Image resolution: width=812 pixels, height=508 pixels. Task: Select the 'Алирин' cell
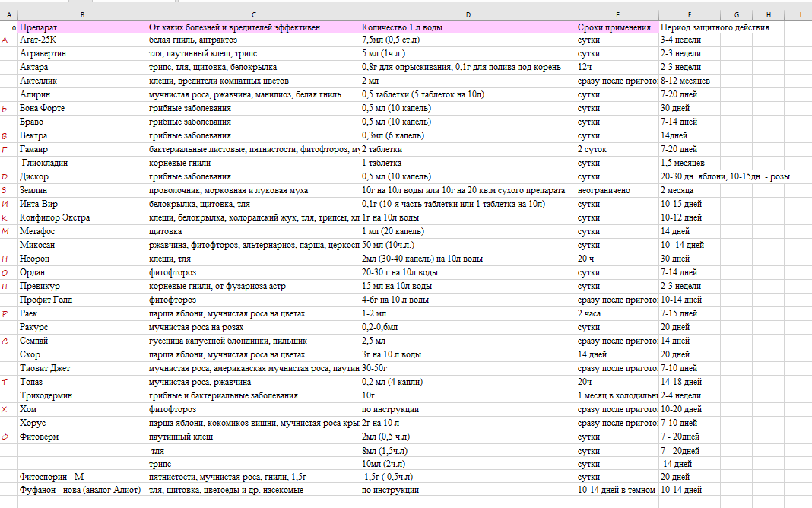tap(82, 95)
